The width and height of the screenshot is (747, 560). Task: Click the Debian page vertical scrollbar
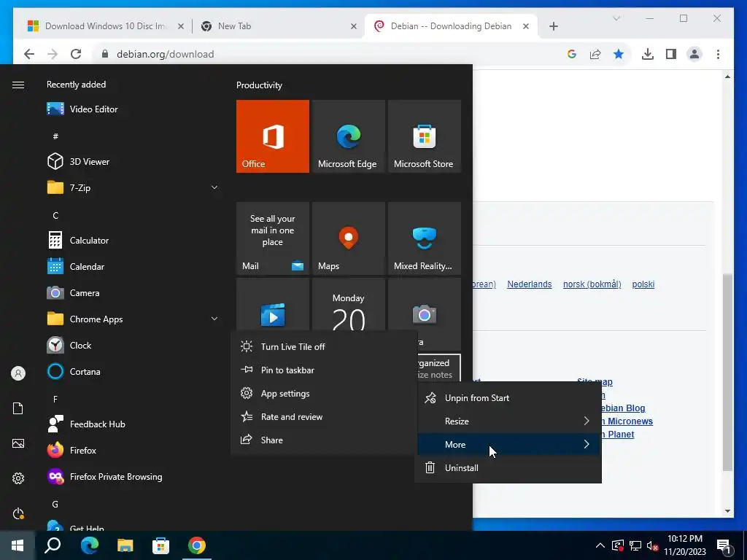727,373
